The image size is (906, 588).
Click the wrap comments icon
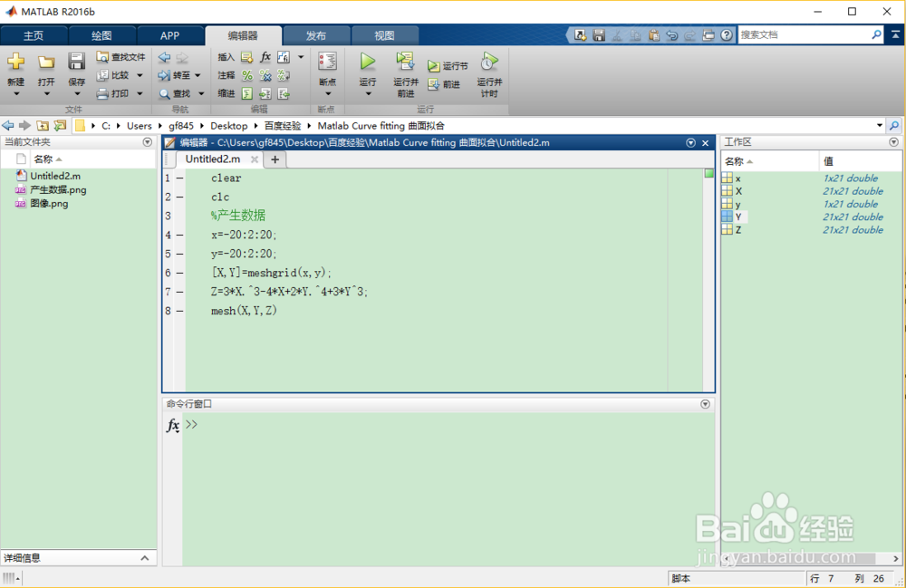click(x=283, y=75)
